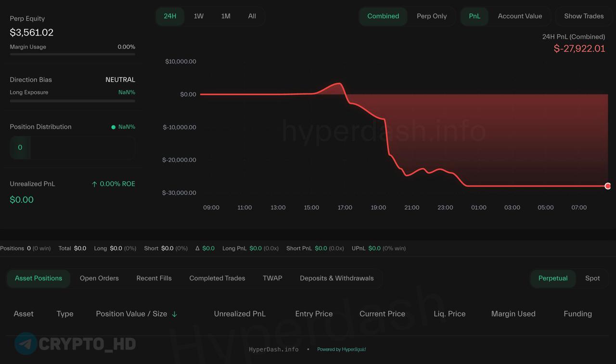Switch chart to Account Value
The width and height of the screenshot is (616, 364).
pos(520,16)
